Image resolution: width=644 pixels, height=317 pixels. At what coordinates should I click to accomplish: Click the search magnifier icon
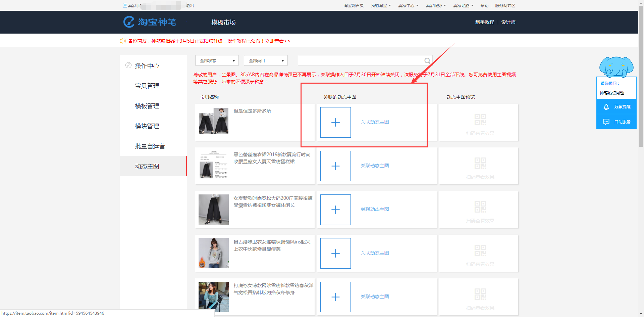click(x=427, y=61)
